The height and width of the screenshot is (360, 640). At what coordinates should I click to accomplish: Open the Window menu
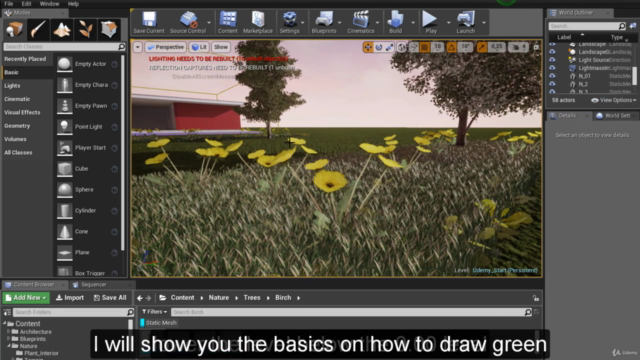click(x=49, y=4)
